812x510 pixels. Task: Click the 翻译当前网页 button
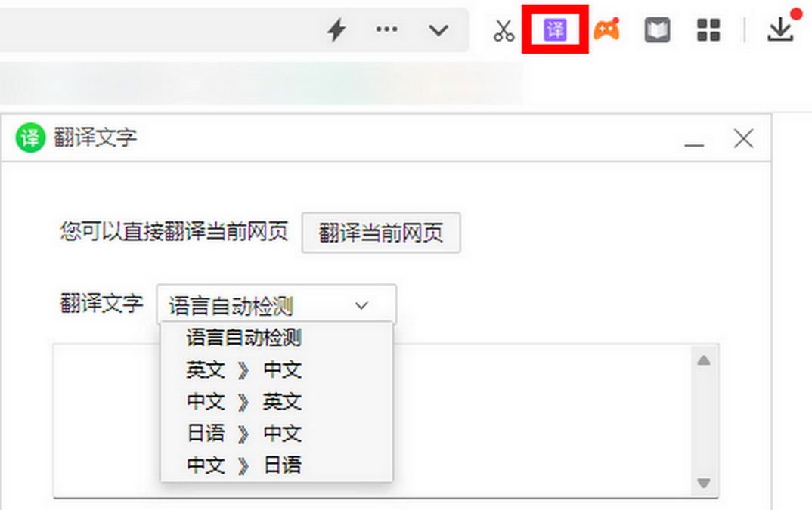pyautogui.click(x=381, y=232)
